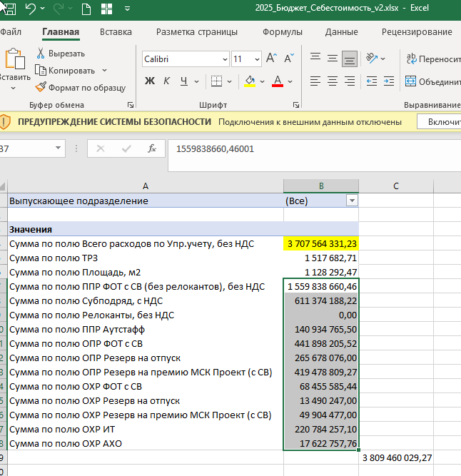Click the Format Painter brush icon
The image size is (461, 476).
pos(41,88)
